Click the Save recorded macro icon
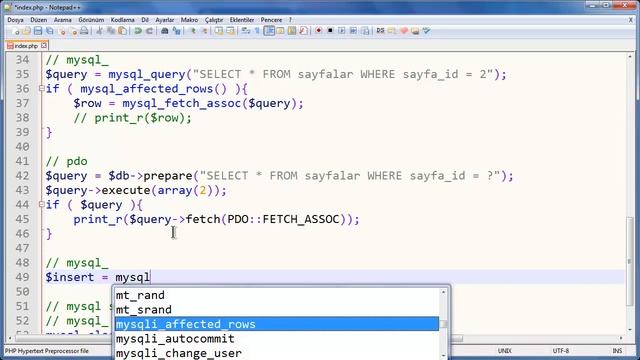The height and width of the screenshot is (360, 640). (x=365, y=31)
